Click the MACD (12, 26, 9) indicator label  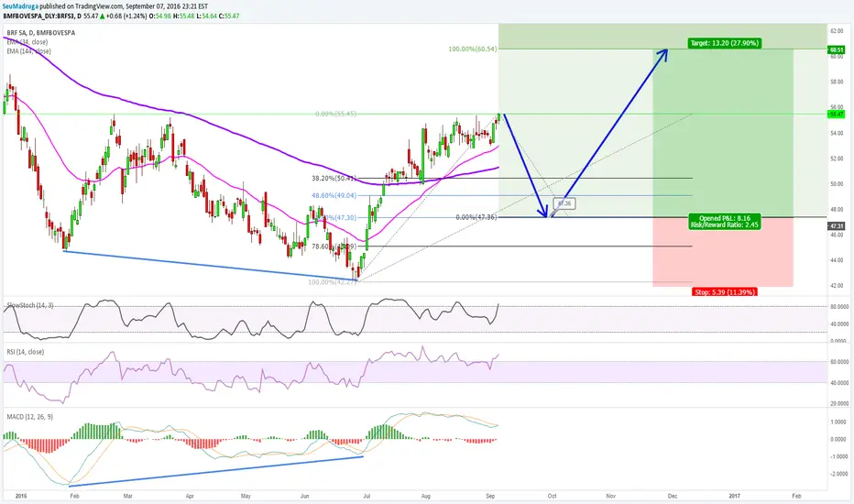pos(30,417)
